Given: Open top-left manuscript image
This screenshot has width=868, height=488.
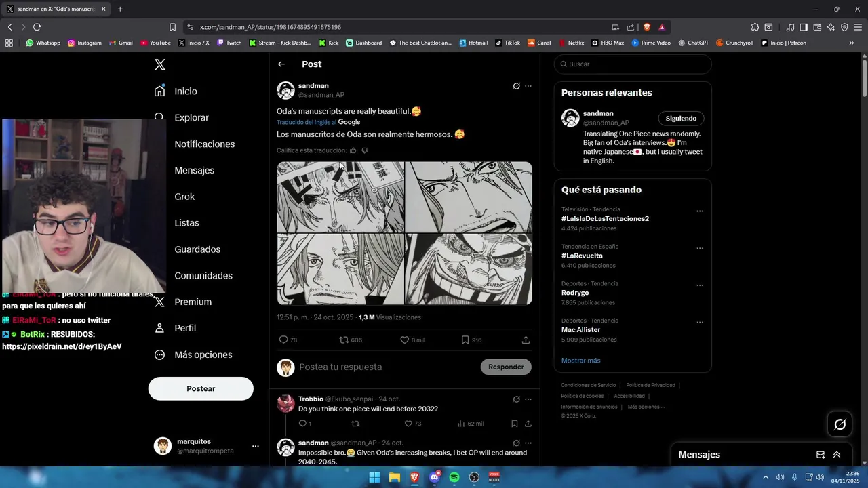Looking at the screenshot, I should click(340, 197).
